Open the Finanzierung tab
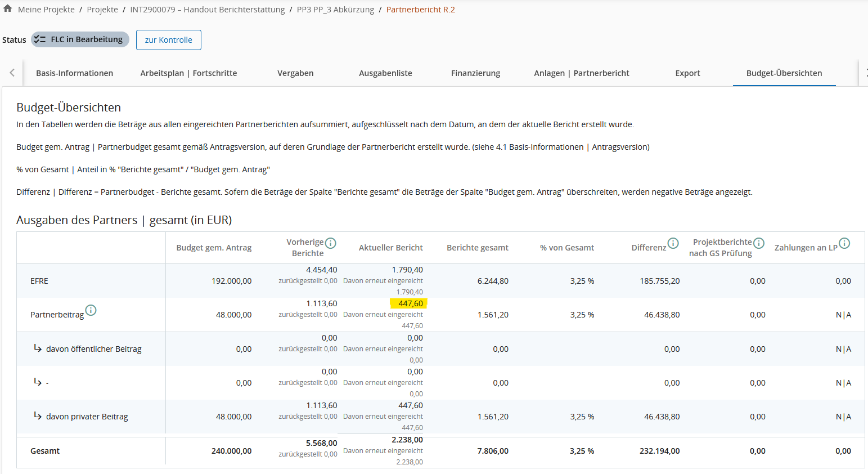868x474 pixels. point(475,73)
